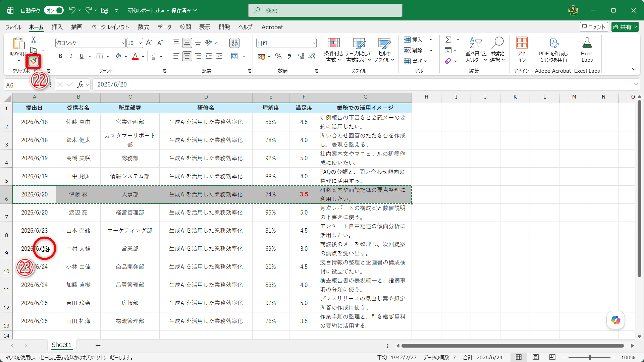Viewport: 644px width, 362px height.
Task: Toggle align right
Action: coord(198,56)
